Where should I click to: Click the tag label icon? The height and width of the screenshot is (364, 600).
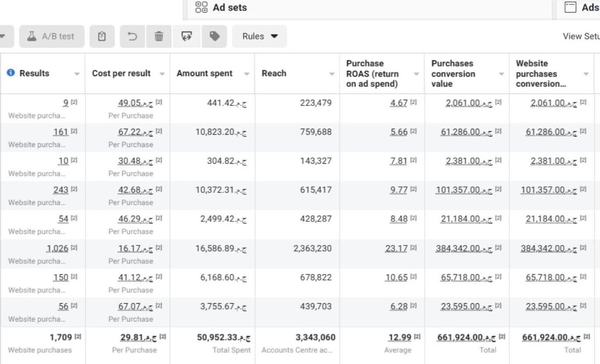[214, 36]
